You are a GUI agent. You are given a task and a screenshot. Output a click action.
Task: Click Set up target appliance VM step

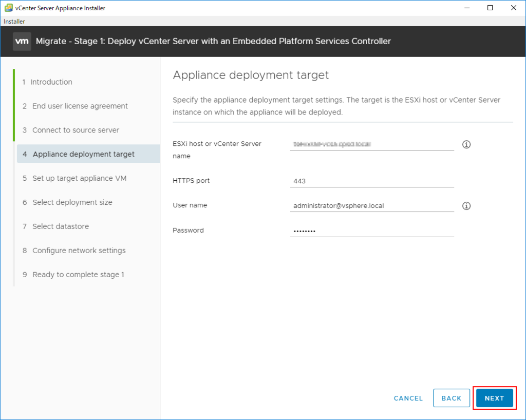click(x=79, y=178)
